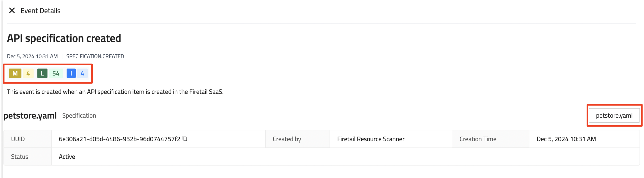Click the event timestamp below the title
This screenshot has height=178, width=644.
[x=32, y=56]
